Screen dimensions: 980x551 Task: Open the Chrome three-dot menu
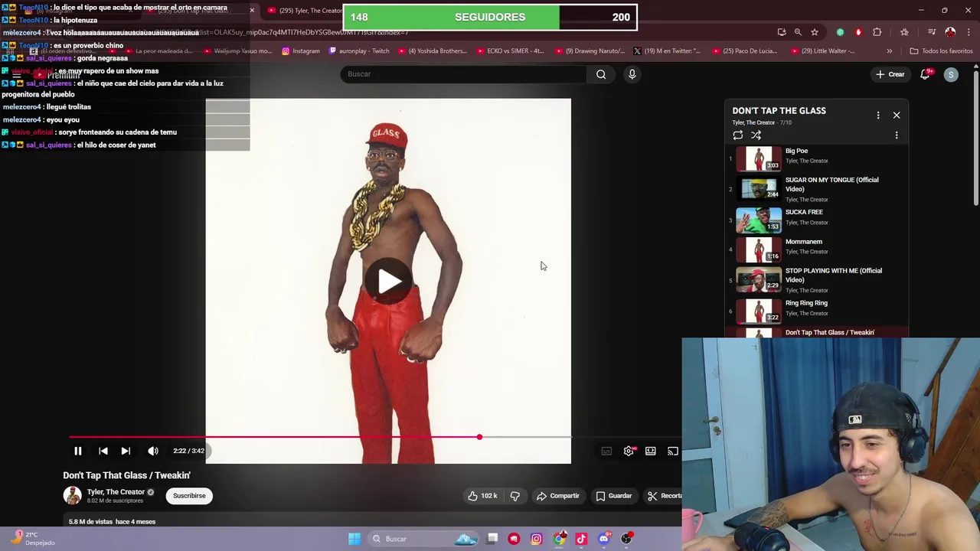[x=967, y=32]
